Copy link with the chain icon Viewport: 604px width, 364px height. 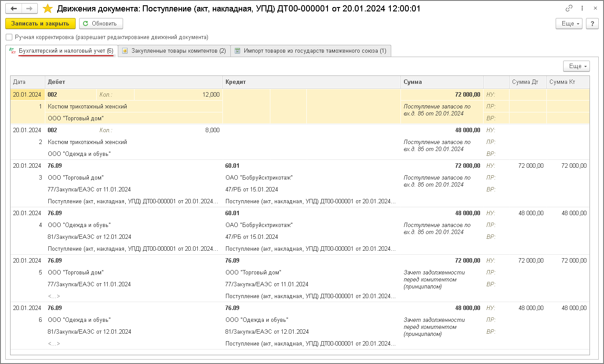pos(569,8)
